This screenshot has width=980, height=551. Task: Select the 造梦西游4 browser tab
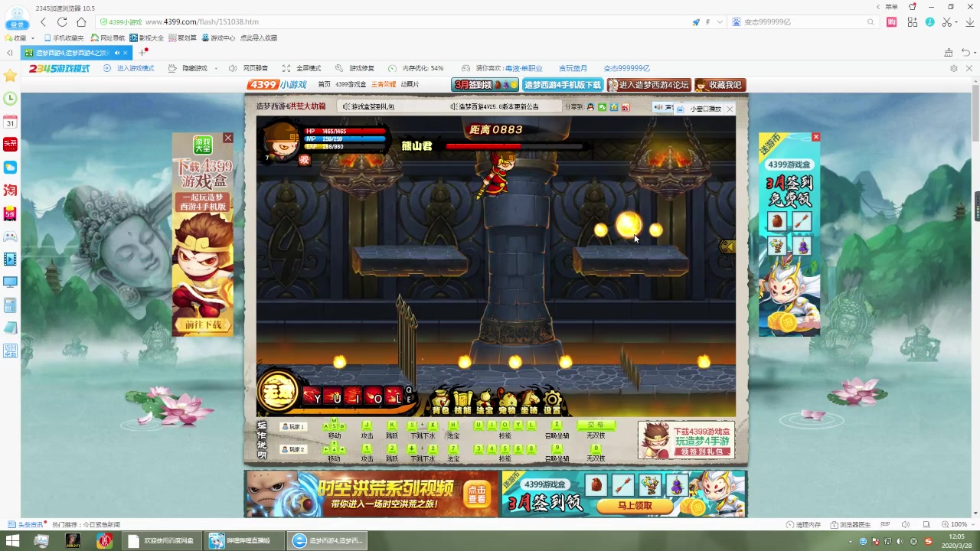coord(77,53)
